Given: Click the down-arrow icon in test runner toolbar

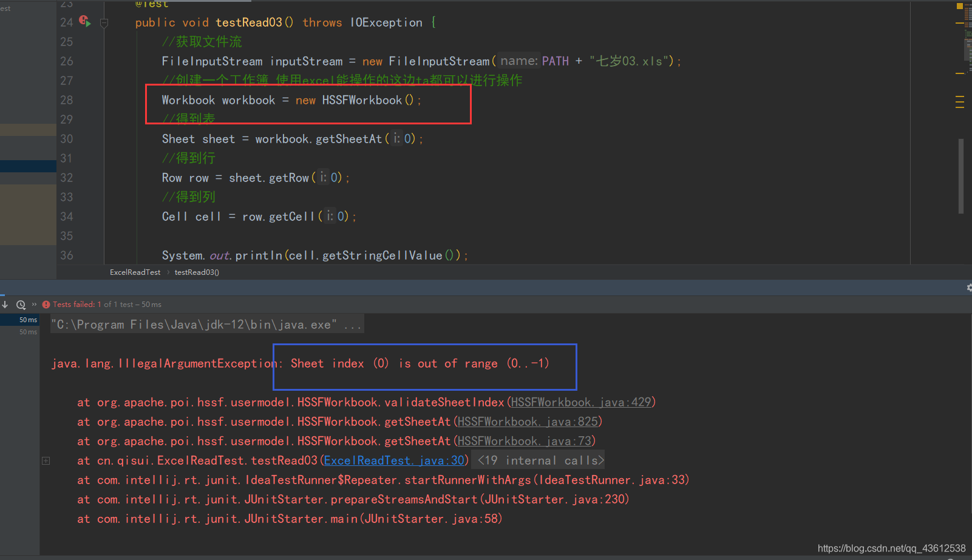Looking at the screenshot, I should coord(5,304).
